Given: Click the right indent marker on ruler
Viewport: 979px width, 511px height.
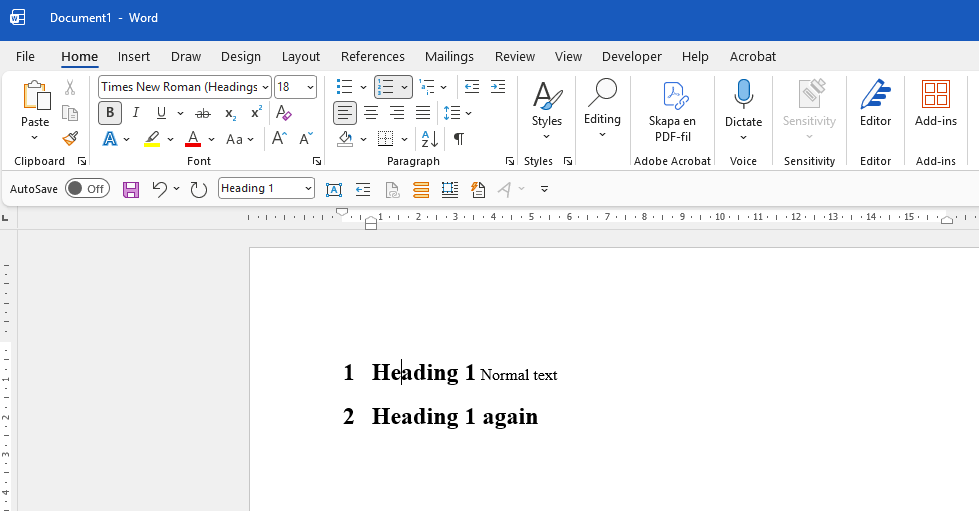Looking at the screenshot, I should pyautogui.click(x=947, y=219).
